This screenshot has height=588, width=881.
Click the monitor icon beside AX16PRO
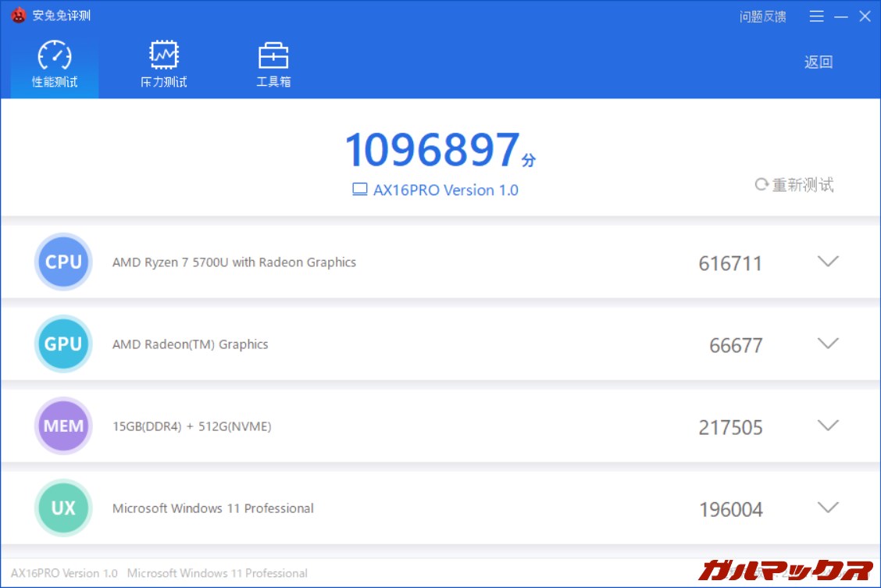(x=358, y=188)
